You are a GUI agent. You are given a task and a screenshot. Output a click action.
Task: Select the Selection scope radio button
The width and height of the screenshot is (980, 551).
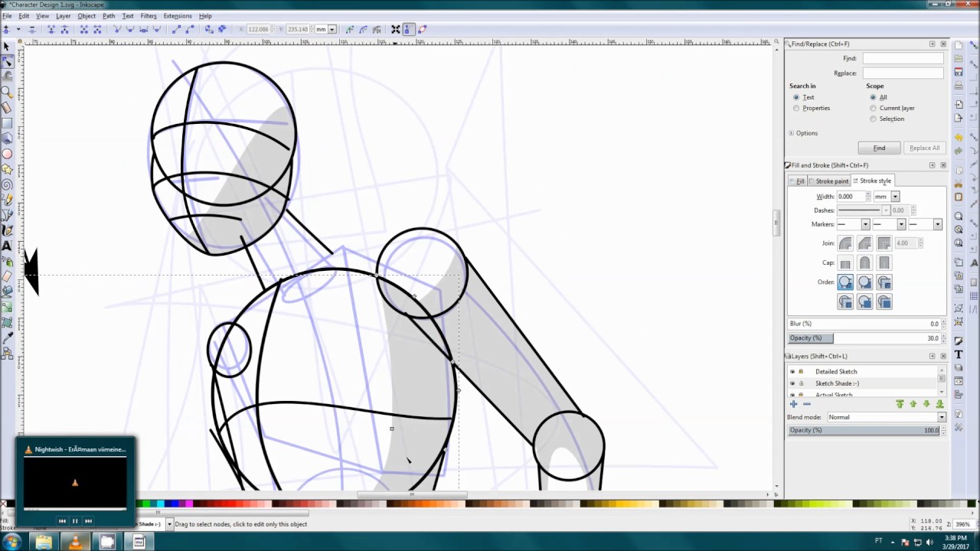(873, 119)
